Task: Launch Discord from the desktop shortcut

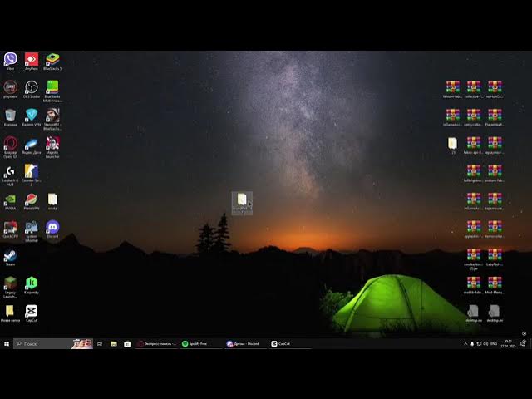Action: [52, 229]
